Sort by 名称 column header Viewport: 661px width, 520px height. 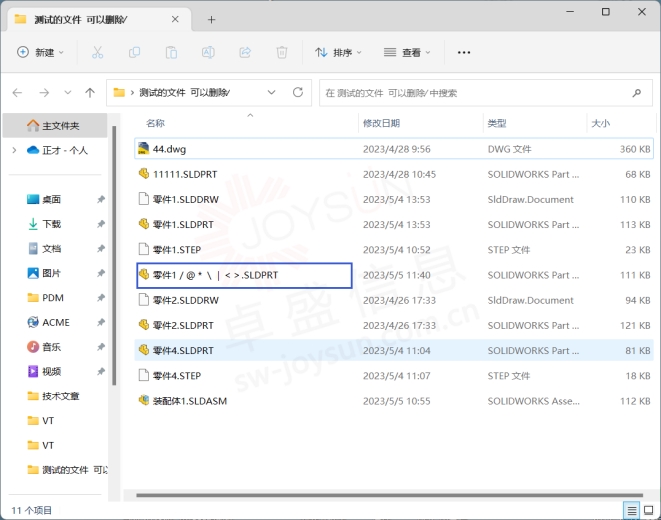click(155, 123)
